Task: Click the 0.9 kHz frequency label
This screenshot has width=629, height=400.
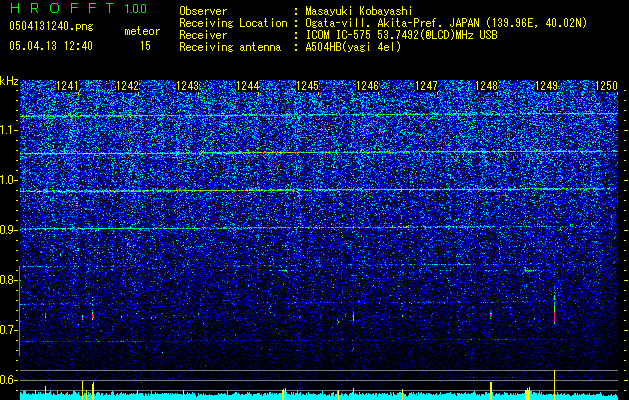Action: click(x=8, y=230)
